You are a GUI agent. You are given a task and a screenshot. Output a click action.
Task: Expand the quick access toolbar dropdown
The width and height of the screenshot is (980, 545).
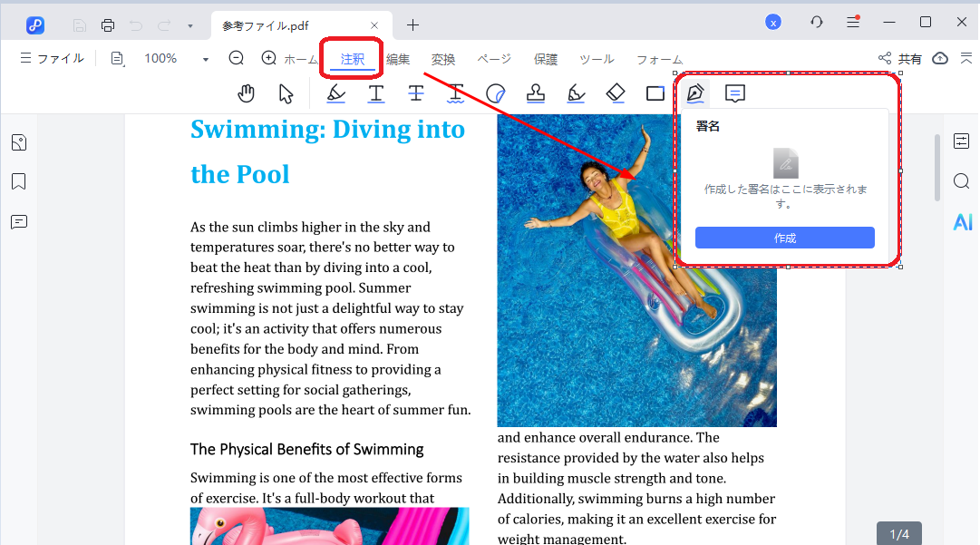coord(190,25)
